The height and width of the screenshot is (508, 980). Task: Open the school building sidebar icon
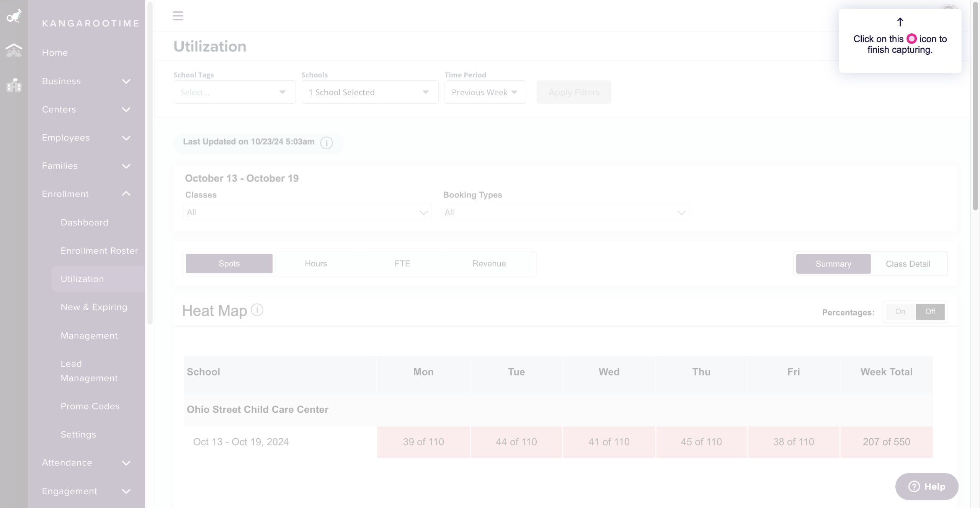pos(14,85)
